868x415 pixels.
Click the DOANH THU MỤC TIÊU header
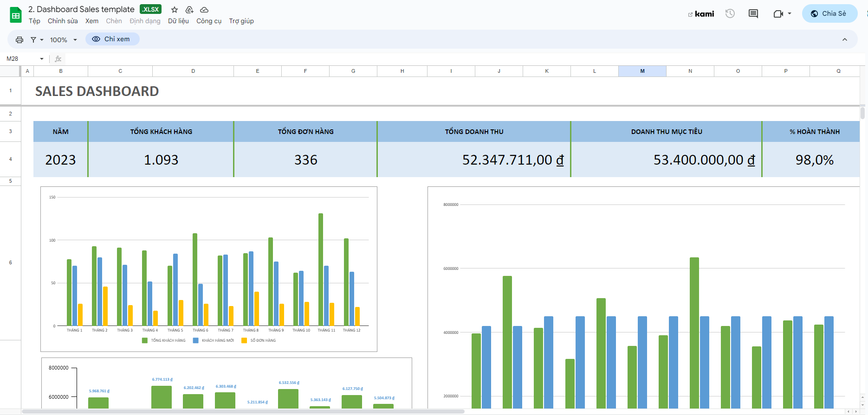[x=667, y=132]
